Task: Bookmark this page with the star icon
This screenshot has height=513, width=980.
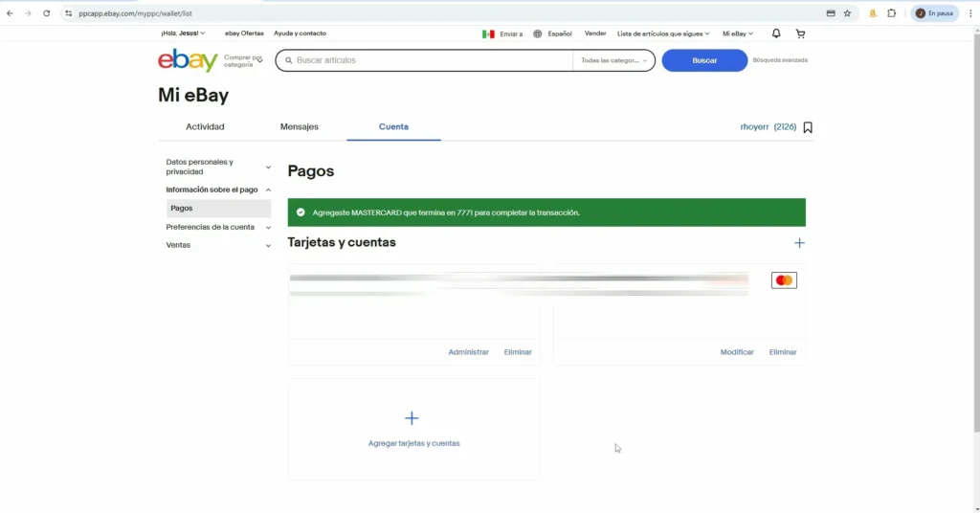Action: 848,13
